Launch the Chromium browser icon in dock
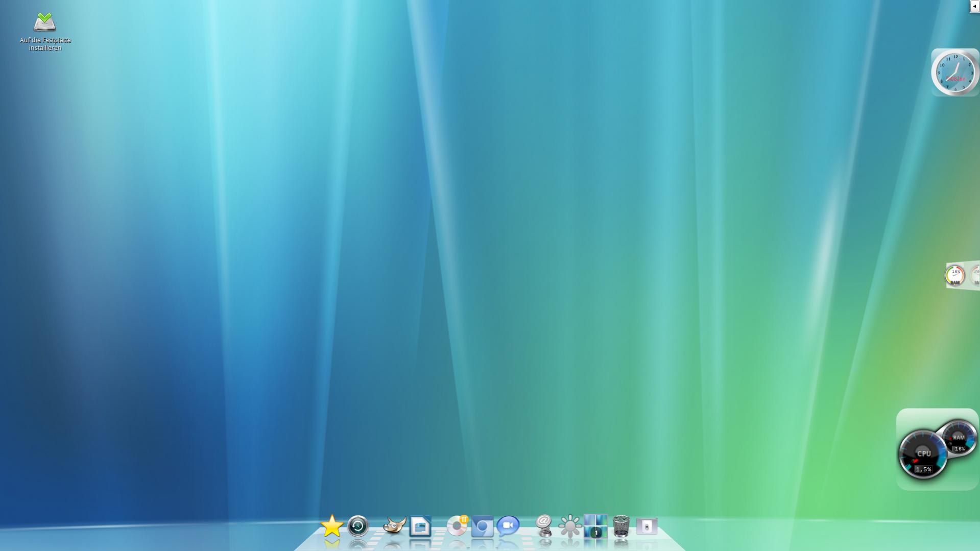The height and width of the screenshot is (551, 980). (x=482, y=526)
